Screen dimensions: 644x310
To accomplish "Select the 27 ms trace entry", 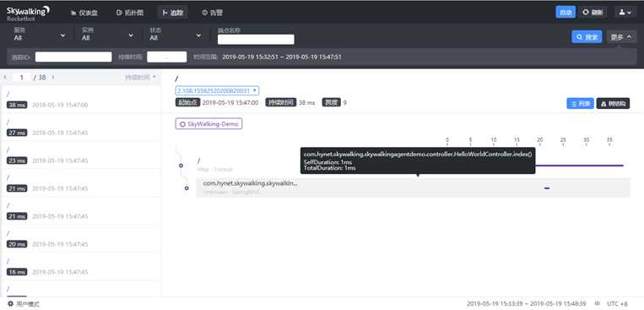I will 81,128.
